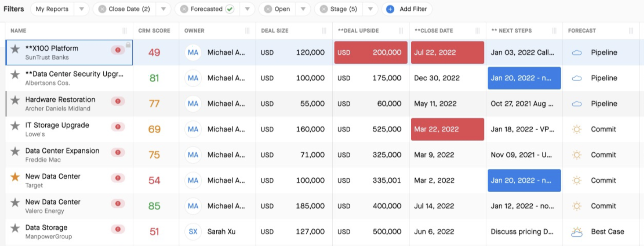
Task: Click the sun forecast icon on Lowe's row
Action: 577,129
